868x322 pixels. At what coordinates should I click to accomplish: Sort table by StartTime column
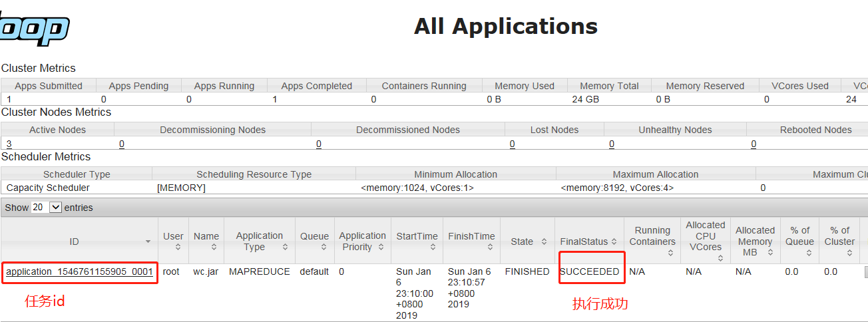(x=417, y=241)
